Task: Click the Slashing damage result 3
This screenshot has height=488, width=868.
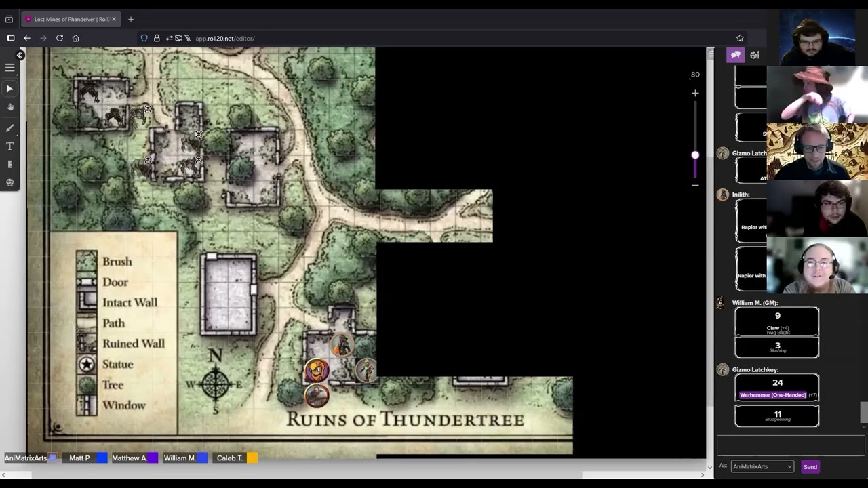Action: click(x=777, y=346)
